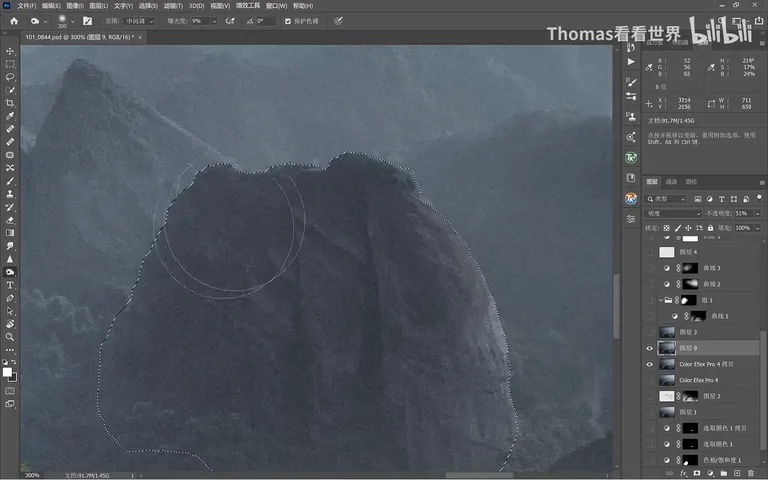Open the brush preset picker arrow
Screen dimensions: 768x480
pyautogui.click(x=72, y=21)
